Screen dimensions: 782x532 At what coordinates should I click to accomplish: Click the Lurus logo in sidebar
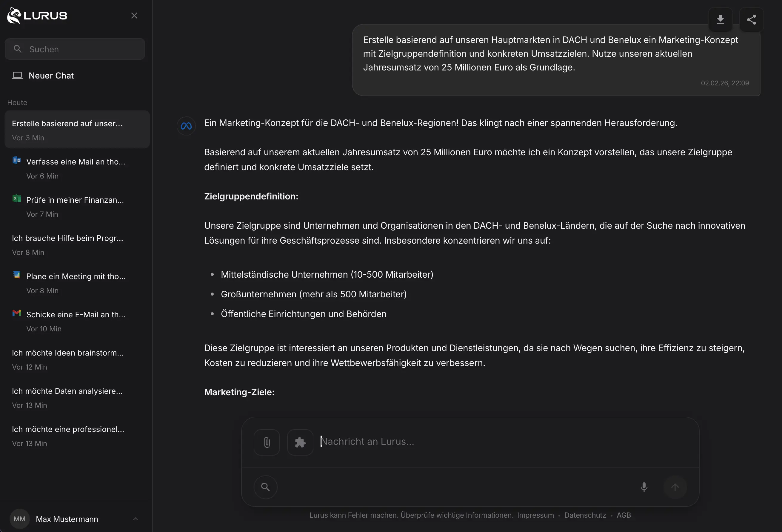click(37, 16)
